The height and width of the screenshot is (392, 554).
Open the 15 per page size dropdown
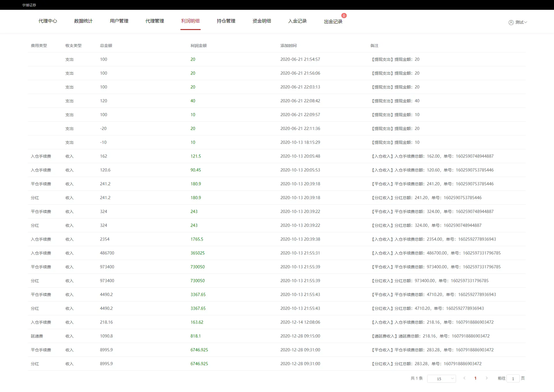click(x=441, y=378)
